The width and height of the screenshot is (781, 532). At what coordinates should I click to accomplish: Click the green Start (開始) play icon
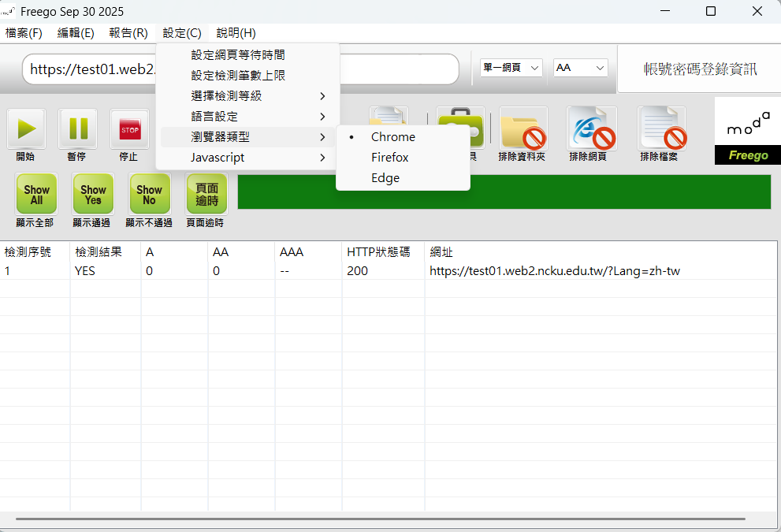tap(26, 128)
